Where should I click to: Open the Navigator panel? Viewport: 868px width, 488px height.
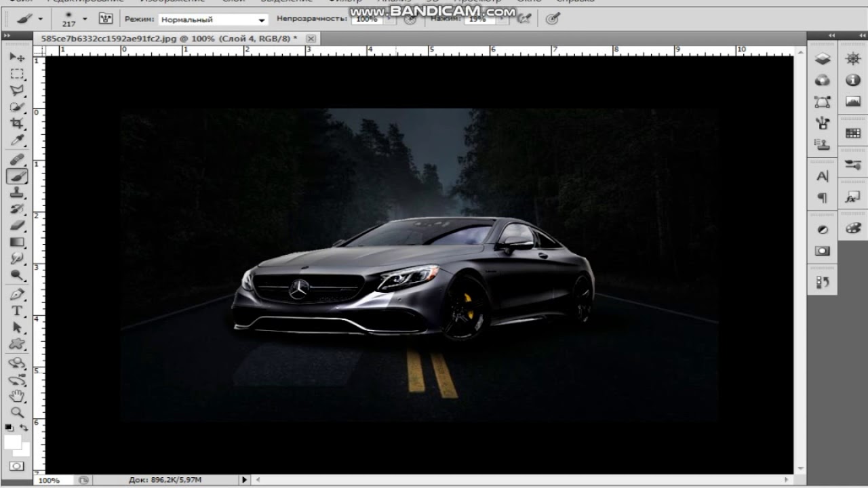point(853,59)
